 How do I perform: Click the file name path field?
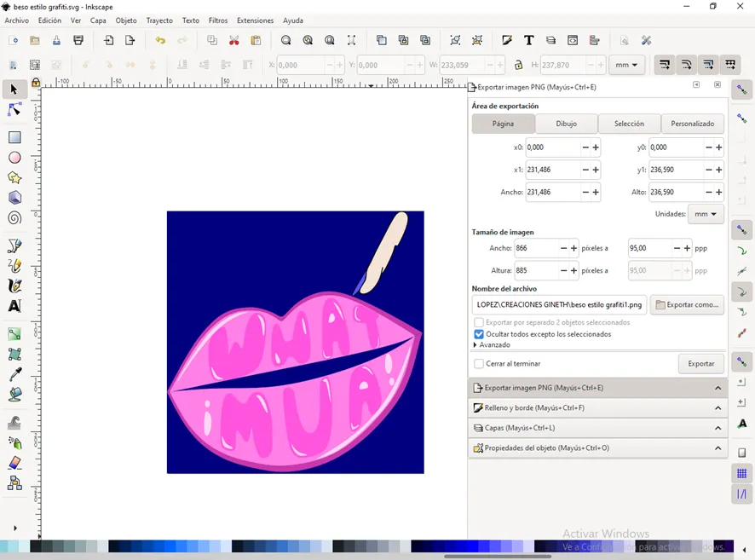click(559, 305)
